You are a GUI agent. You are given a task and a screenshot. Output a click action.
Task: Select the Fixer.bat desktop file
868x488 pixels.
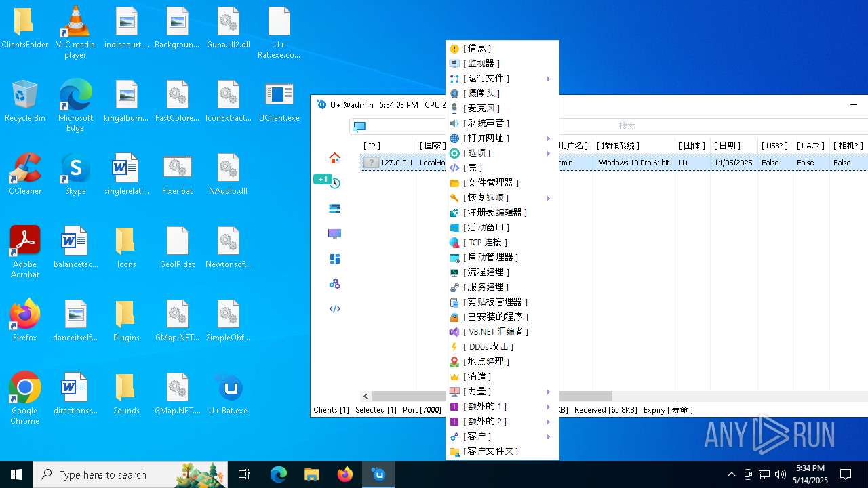pyautogui.click(x=177, y=175)
